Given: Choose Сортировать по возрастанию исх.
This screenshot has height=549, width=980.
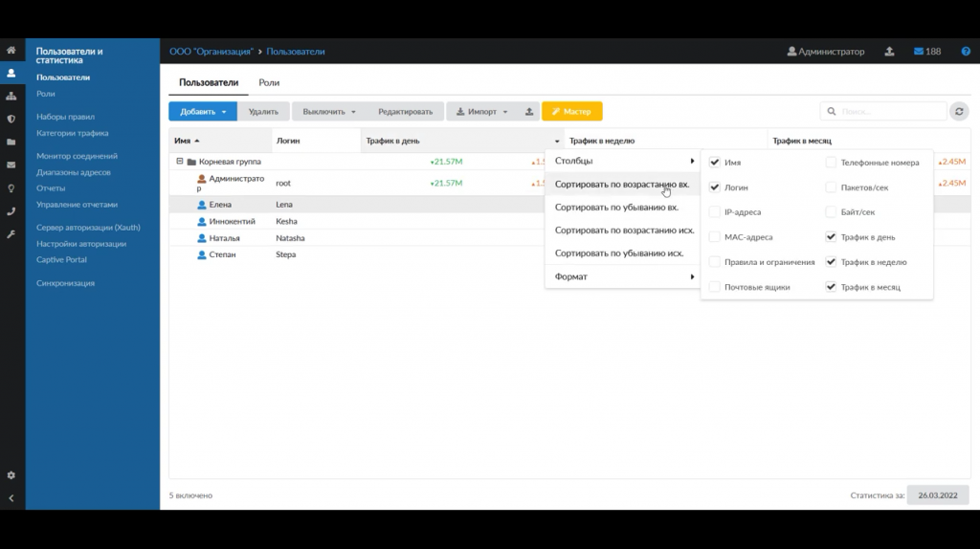Looking at the screenshot, I should tap(622, 230).
